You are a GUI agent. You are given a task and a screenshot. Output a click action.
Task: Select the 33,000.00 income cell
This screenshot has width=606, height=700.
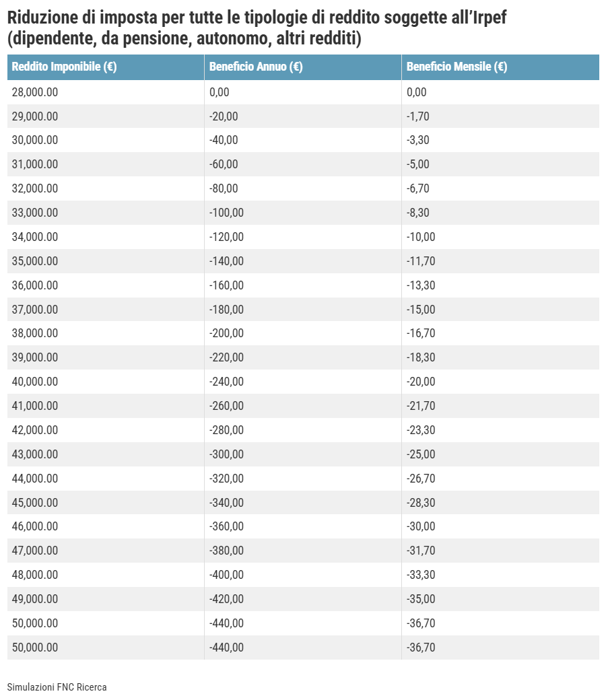(35, 213)
